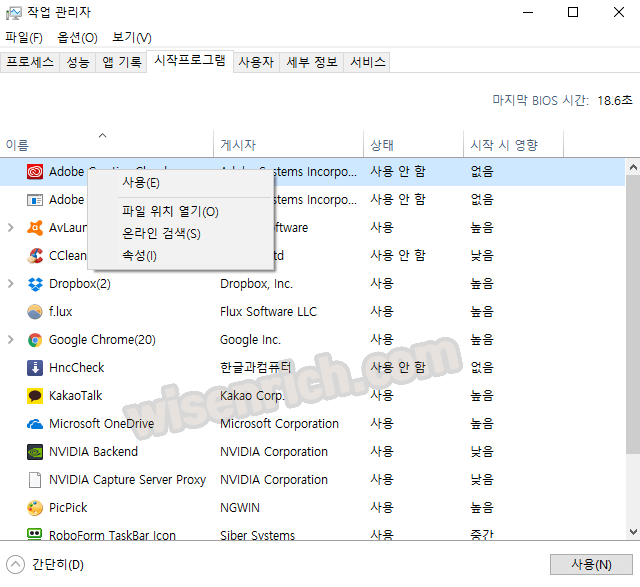Image resolution: width=640 pixels, height=587 pixels.
Task: Click the HncCheck row name text
Action: pos(76,368)
